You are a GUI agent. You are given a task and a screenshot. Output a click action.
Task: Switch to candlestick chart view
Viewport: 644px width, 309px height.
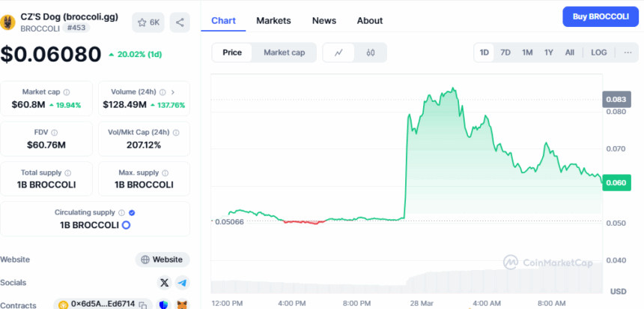371,52
